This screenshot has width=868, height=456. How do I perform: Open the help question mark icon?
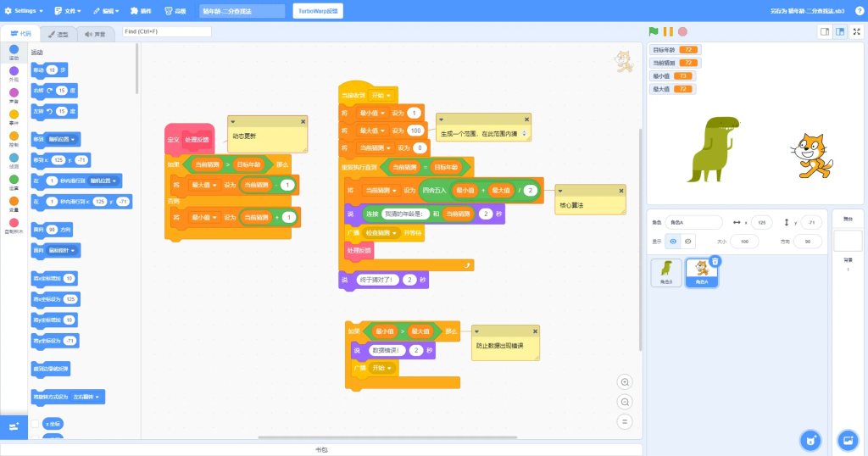point(860,10)
